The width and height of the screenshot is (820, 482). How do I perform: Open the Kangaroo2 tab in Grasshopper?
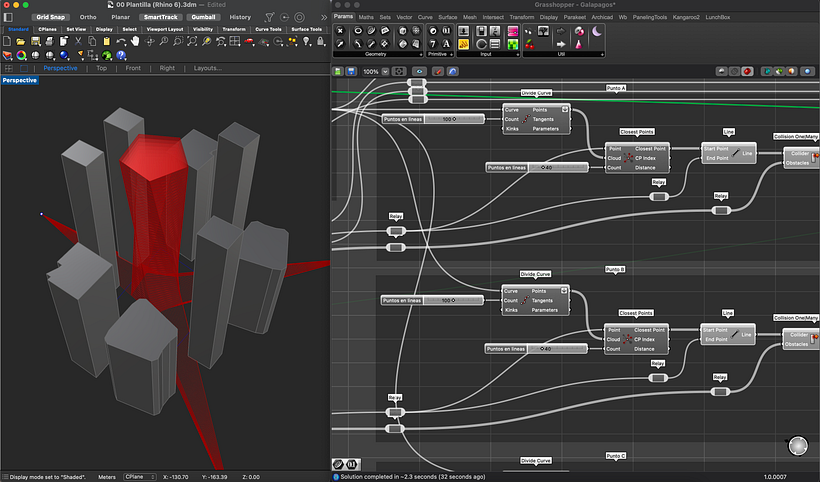tap(686, 17)
